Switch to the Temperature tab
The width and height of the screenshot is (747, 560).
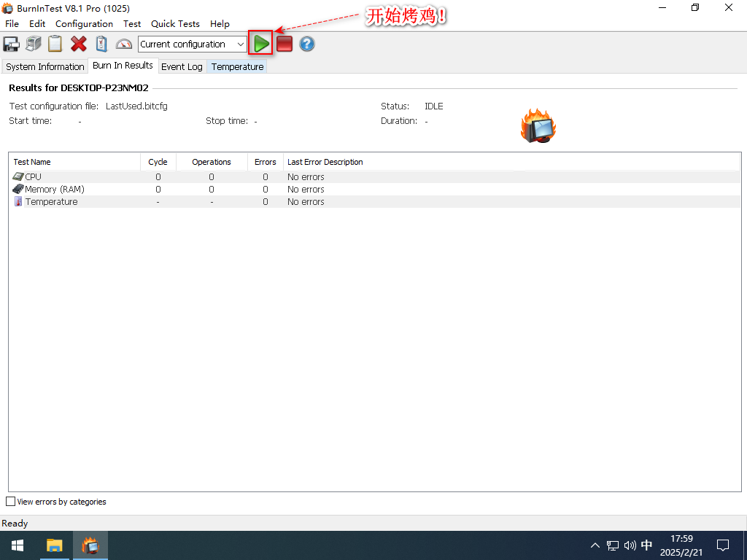236,66
